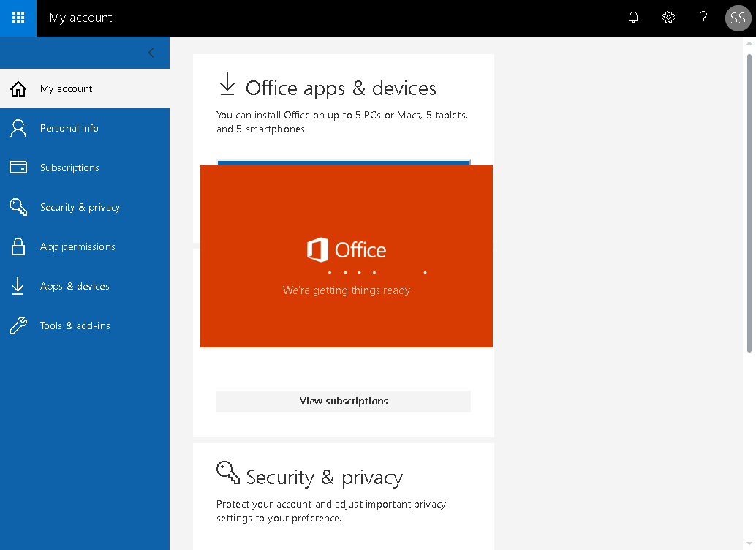Viewport: 756px width, 550px height.
Task: Click the View subscriptions button
Action: [x=344, y=402]
